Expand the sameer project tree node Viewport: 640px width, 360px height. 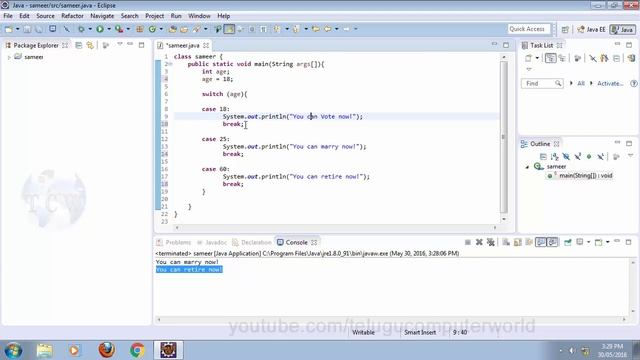click(x=9, y=58)
